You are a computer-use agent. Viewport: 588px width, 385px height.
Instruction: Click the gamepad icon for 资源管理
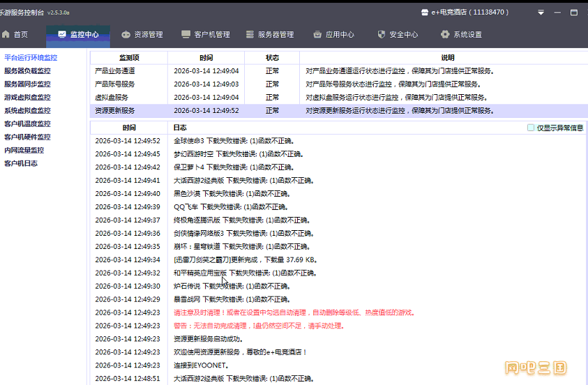click(126, 34)
